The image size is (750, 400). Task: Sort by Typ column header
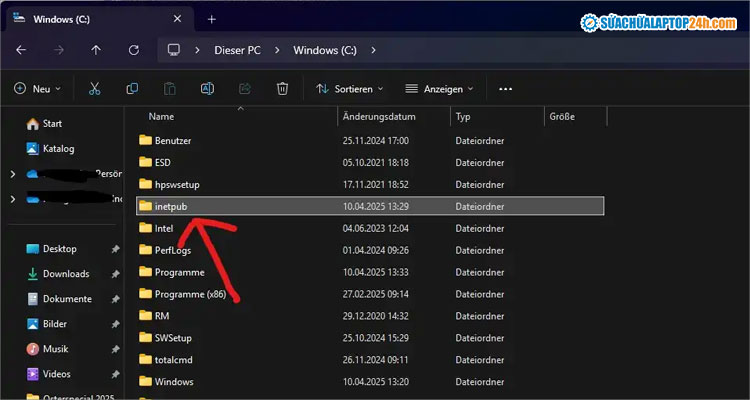tap(463, 117)
